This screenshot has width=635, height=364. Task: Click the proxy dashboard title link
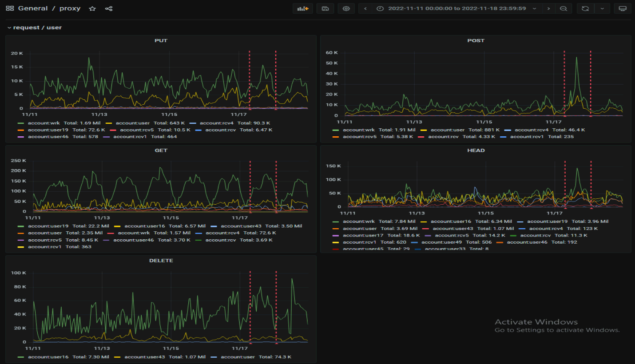coord(70,8)
